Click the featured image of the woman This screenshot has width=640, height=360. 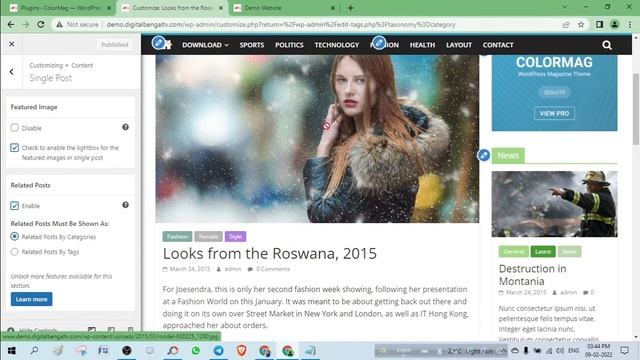317,139
